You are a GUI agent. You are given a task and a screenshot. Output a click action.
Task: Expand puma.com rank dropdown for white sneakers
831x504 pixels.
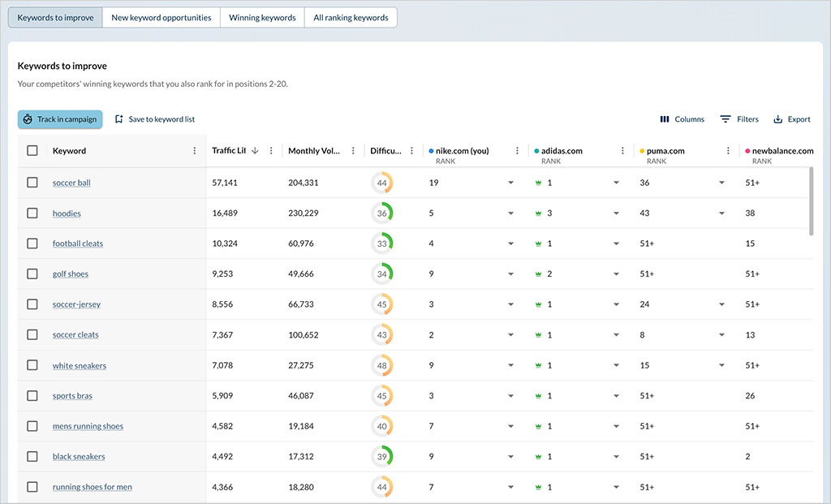coord(721,365)
